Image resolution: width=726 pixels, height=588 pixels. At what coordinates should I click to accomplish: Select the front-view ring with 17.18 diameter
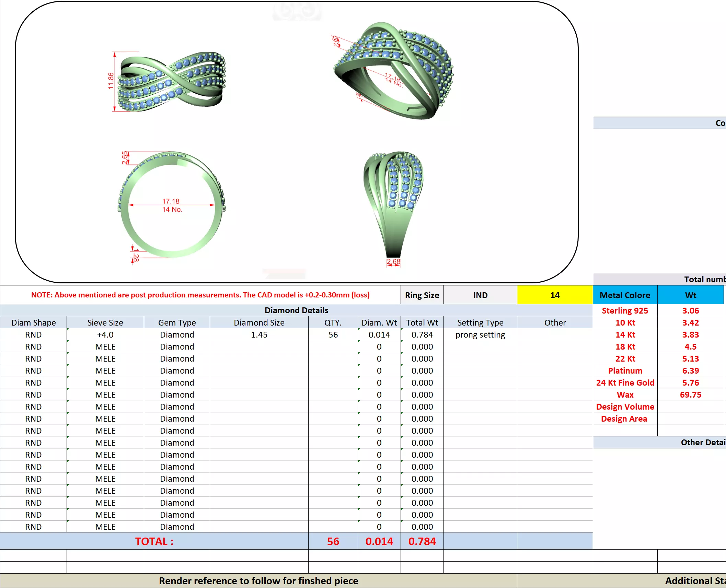[171, 205]
